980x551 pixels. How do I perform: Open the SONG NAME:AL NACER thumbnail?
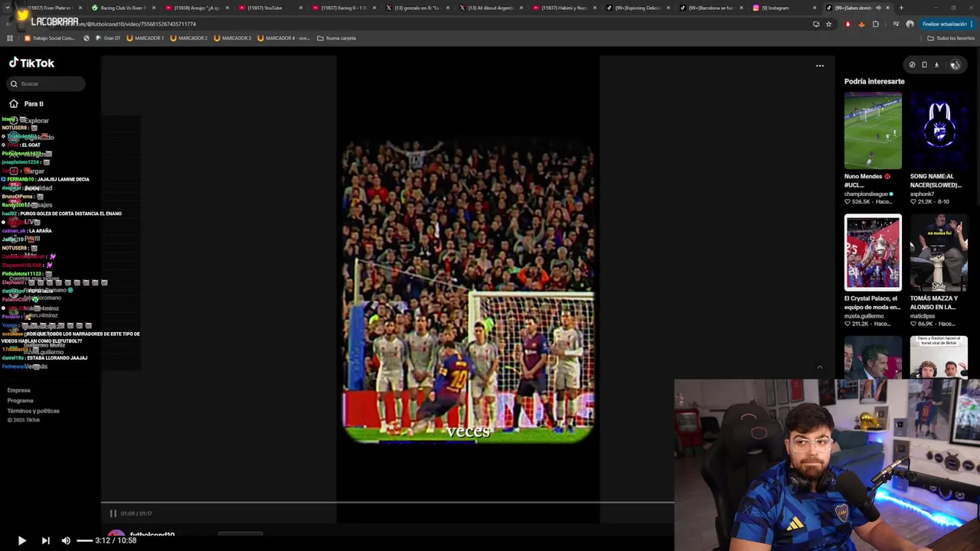click(939, 130)
